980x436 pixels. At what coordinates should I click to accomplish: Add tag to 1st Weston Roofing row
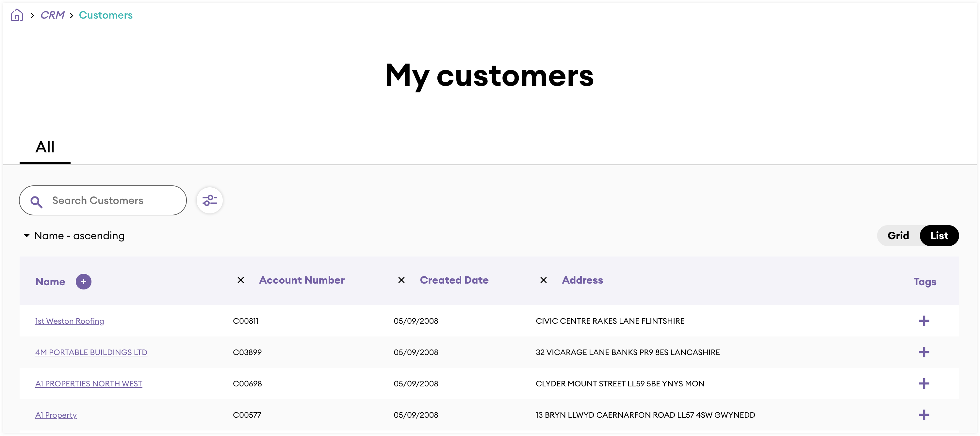tap(924, 321)
